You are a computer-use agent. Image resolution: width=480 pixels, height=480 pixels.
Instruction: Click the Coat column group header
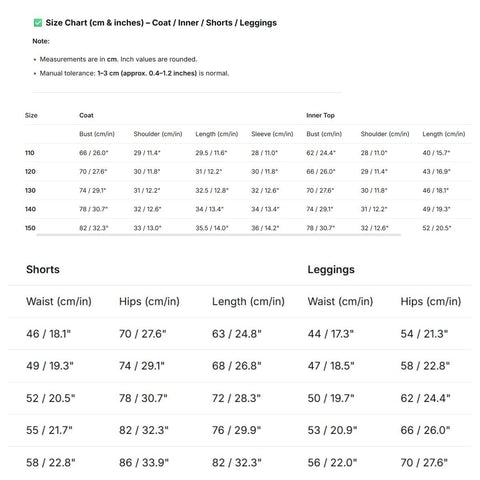pyautogui.click(x=86, y=115)
